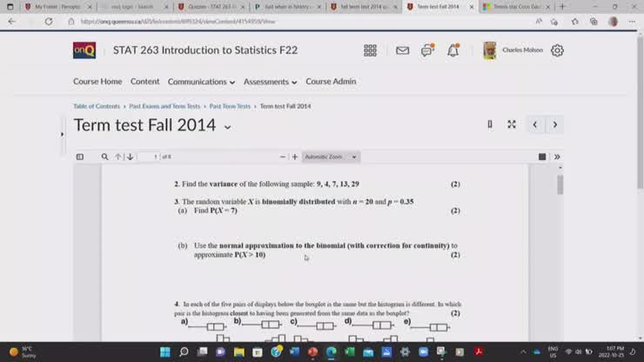Click the Table of Contents breadcrumb link

[97, 106]
